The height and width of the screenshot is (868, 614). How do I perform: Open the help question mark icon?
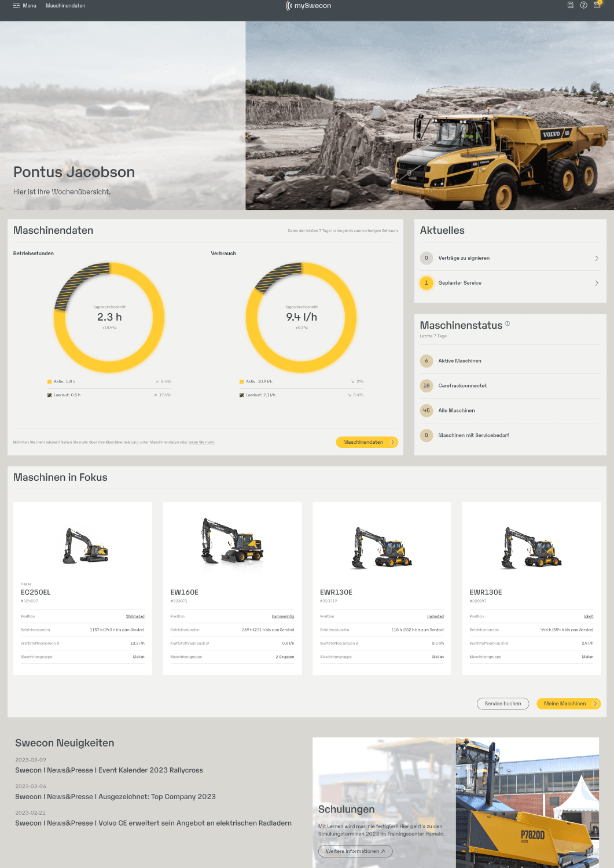coord(583,5)
